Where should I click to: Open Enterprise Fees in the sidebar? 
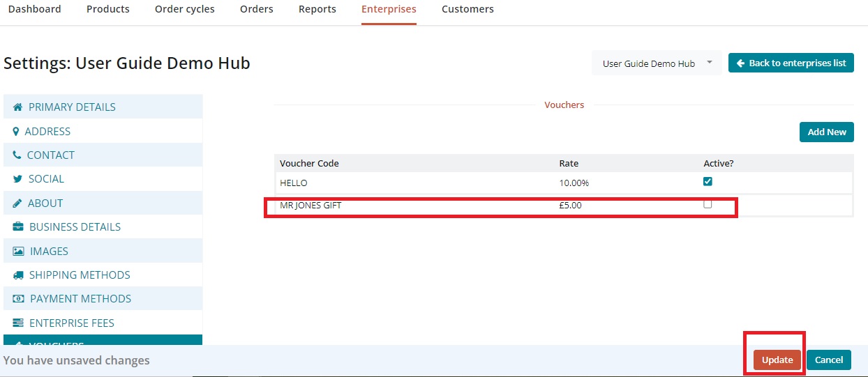click(x=71, y=323)
